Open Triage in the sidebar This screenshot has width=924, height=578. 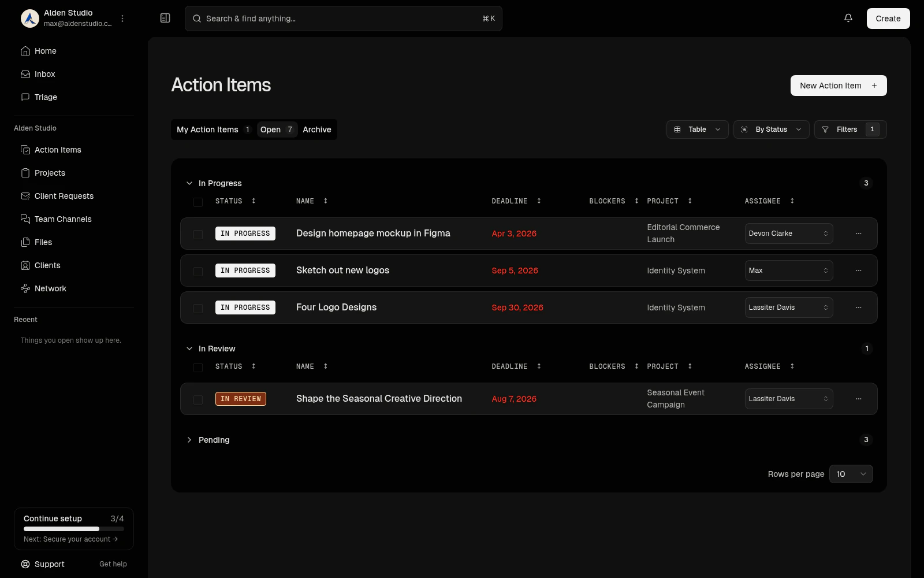[x=74, y=97]
